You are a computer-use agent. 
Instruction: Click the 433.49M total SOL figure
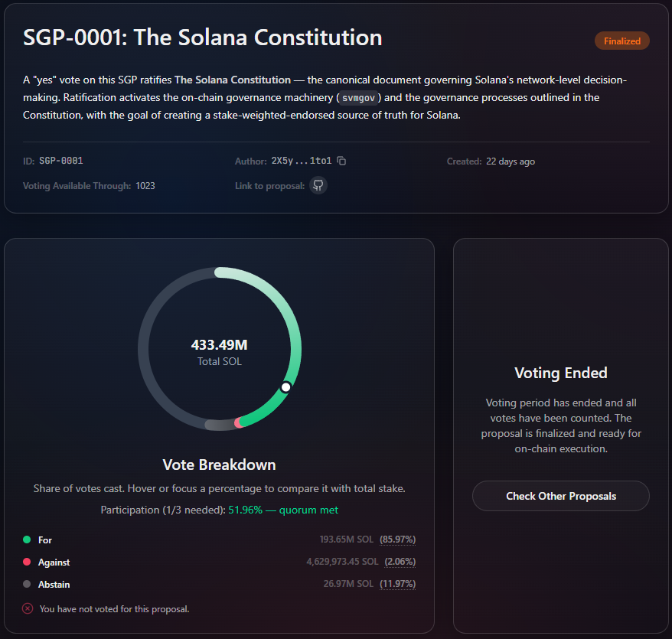(220, 344)
